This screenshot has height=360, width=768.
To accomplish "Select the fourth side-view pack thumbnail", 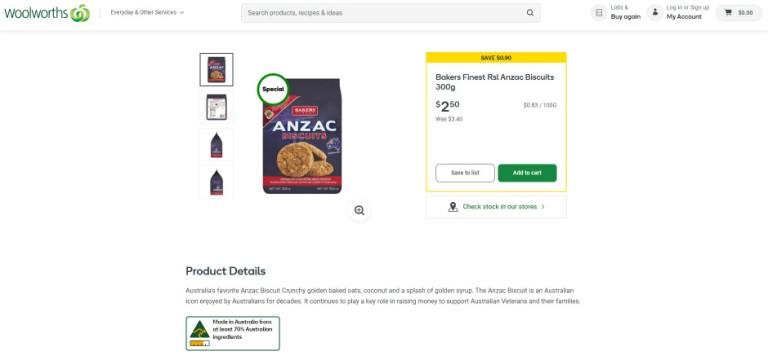I will point(216,182).
